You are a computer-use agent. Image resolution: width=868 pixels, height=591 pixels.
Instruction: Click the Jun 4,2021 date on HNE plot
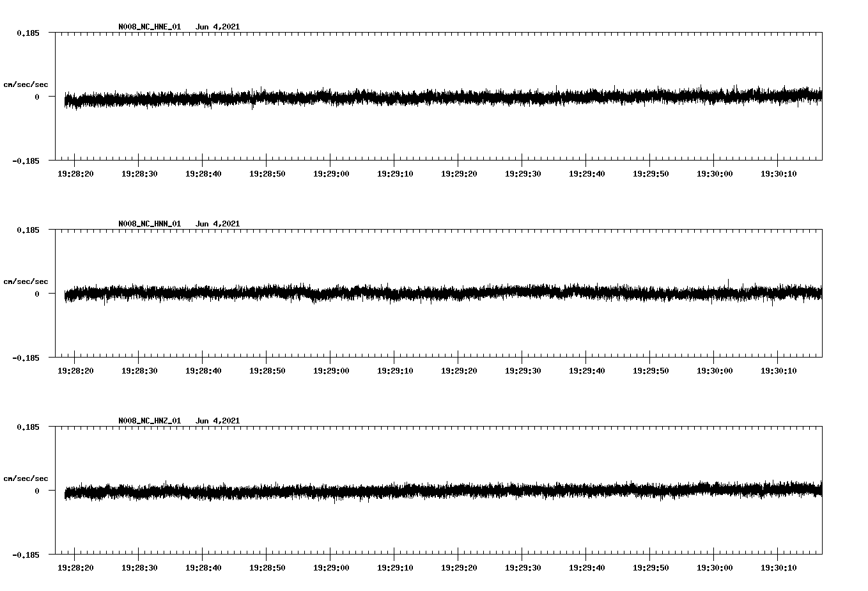point(217,27)
